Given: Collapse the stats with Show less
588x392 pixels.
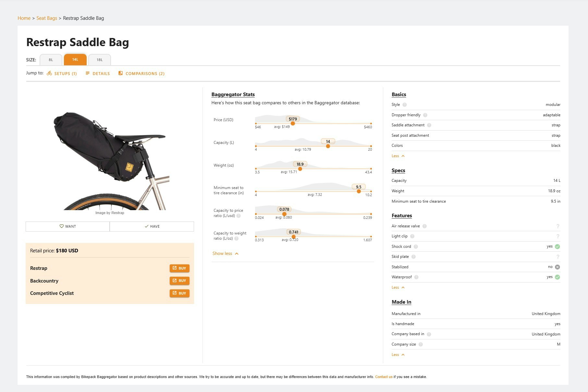Looking at the screenshot, I should tap(225, 253).
